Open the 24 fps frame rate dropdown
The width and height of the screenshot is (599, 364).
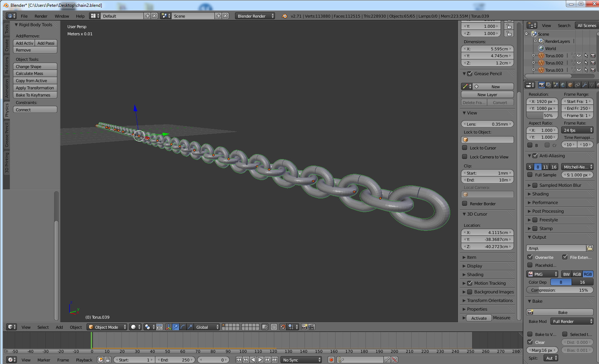tap(578, 130)
